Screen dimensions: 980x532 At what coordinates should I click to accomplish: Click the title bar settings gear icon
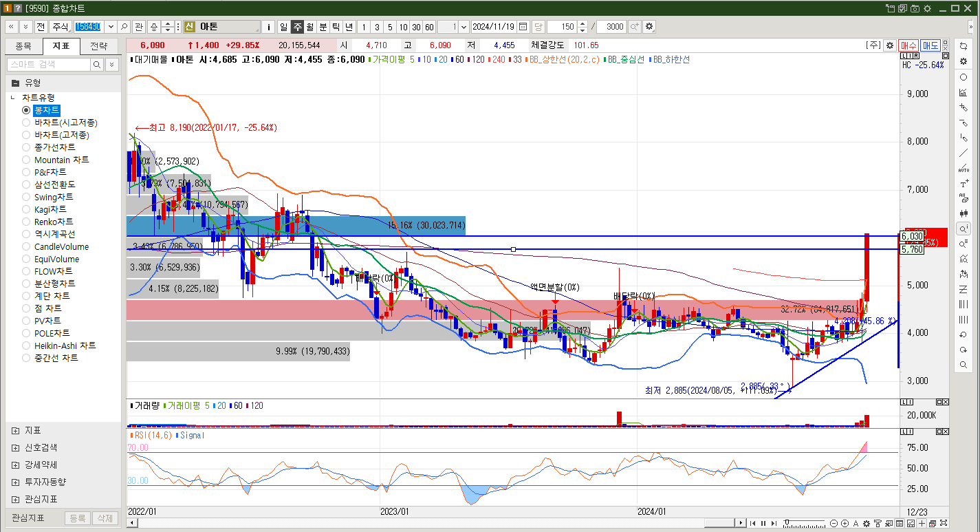pyautogui.click(x=927, y=8)
